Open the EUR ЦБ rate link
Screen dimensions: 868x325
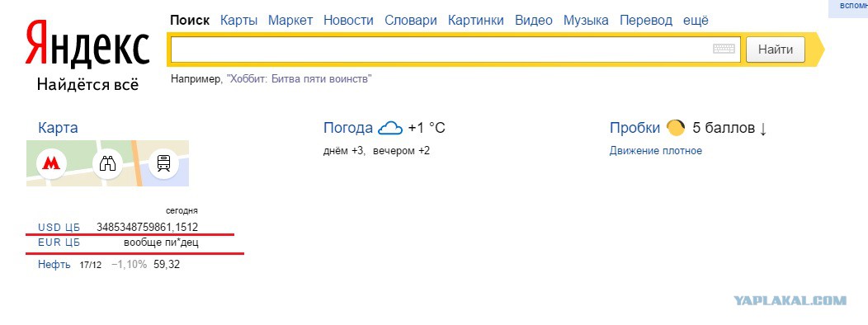(x=59, y=243)
